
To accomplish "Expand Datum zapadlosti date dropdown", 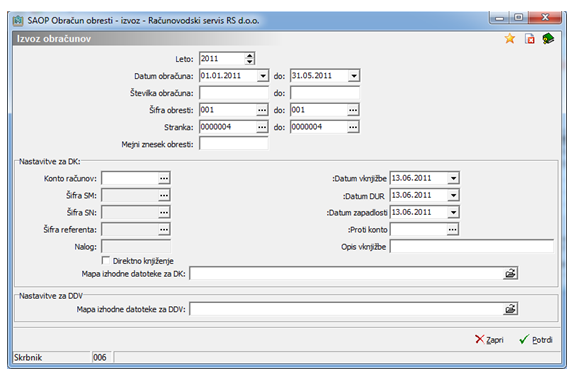I will (x=453, y=212).
